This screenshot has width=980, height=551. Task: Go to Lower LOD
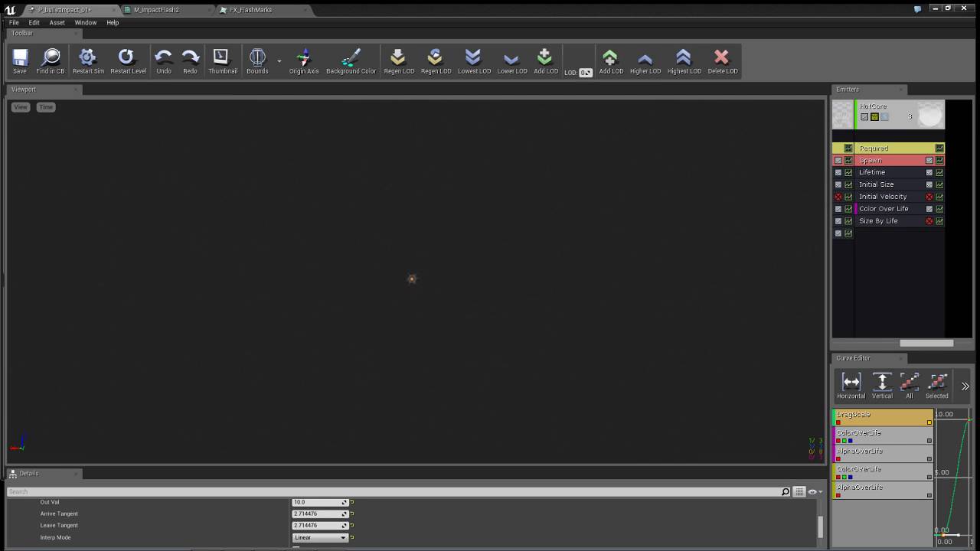pos(512,60)
